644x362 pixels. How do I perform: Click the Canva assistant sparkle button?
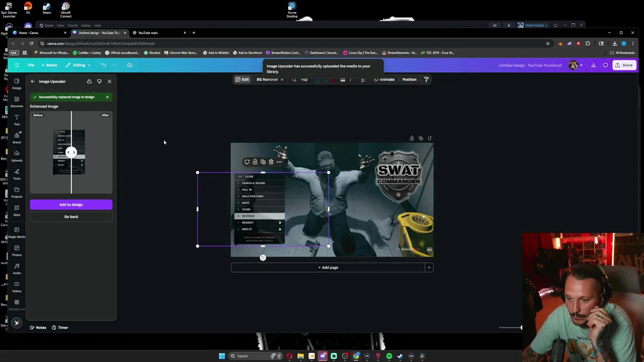[17, 323]
